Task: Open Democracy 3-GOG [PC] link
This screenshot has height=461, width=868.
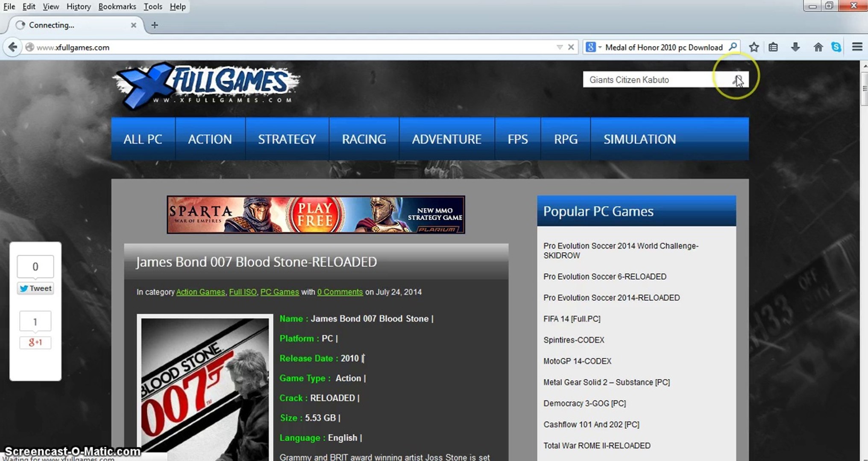Action: point(584,403)
